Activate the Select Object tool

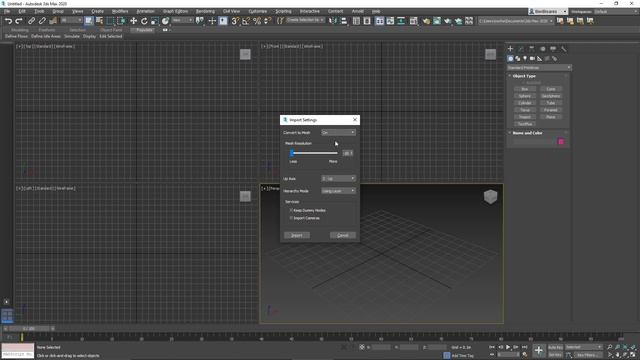pyautogui.click(x=89, y=21)
